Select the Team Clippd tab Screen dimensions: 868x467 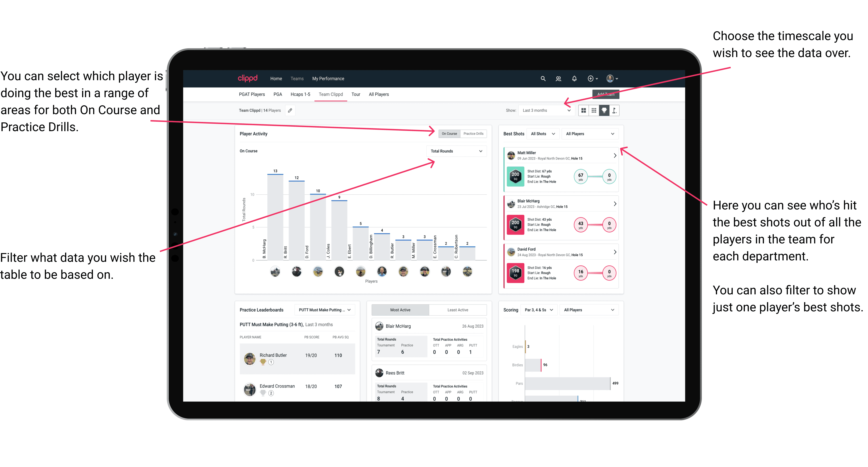click(331, 95)
